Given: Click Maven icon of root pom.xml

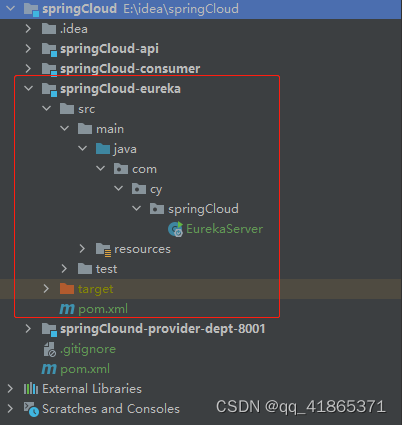Looking at the screenshot, I should 49,369.
